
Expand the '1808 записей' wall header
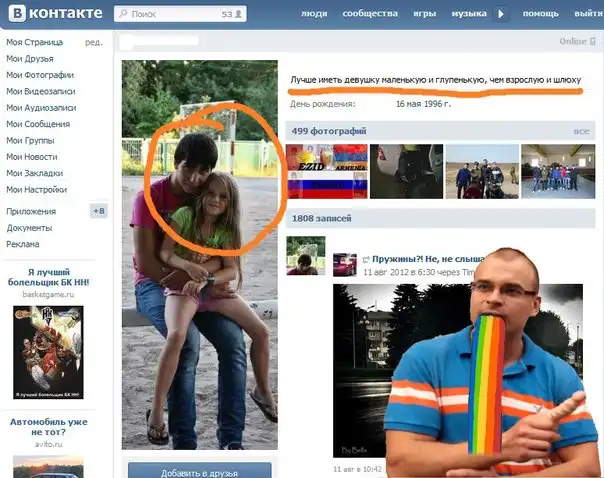pos(322,217)
